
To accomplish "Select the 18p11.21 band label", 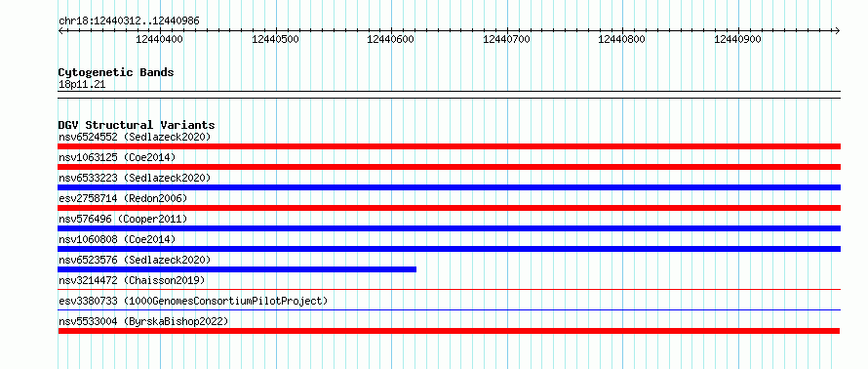I will 82,85.
